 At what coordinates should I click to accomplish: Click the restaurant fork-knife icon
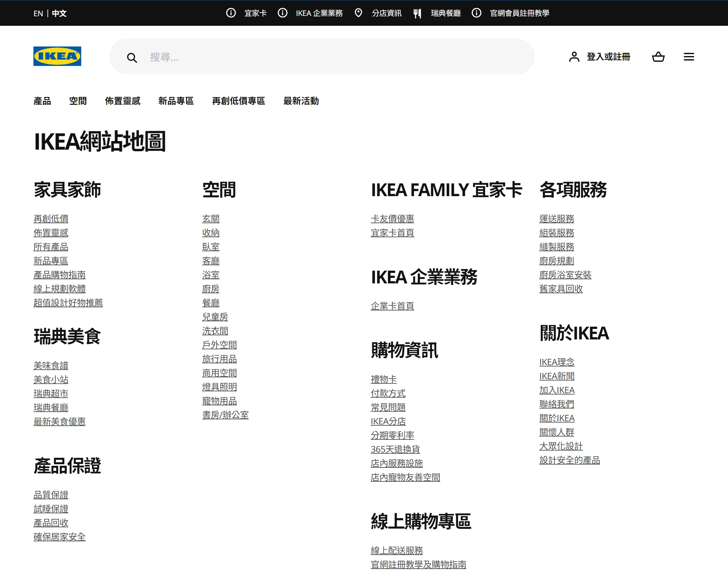pyautogui.click(x=417, y=13)
